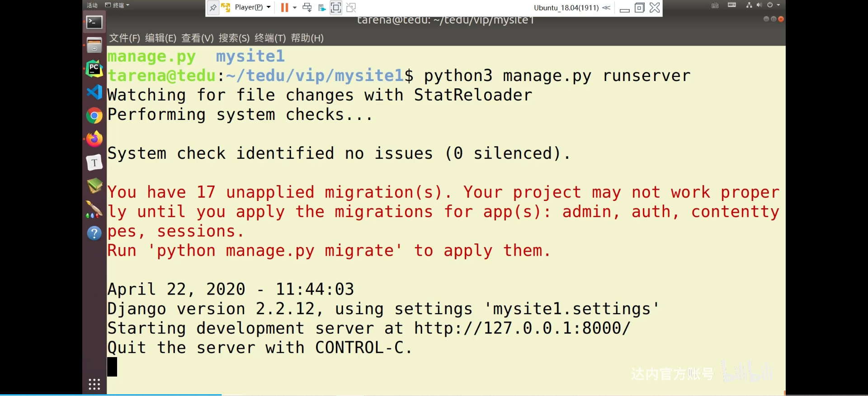The height and width of the screenshot is (396, 868).
Task: Open keyboard input method indicator
Action: (x=715, y=5)
